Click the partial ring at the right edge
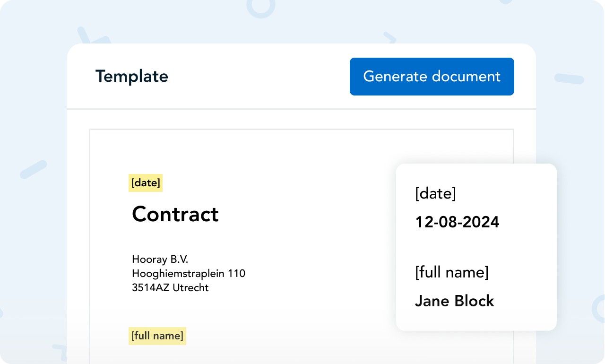This screenshot has height=364, width=605. tap(598, 308)
